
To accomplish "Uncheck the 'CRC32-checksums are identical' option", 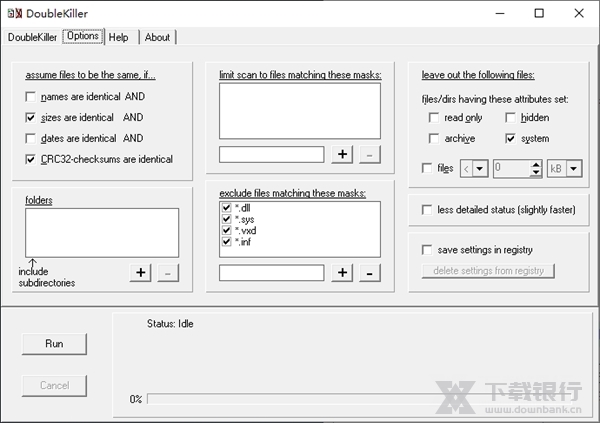I will 31,159.
